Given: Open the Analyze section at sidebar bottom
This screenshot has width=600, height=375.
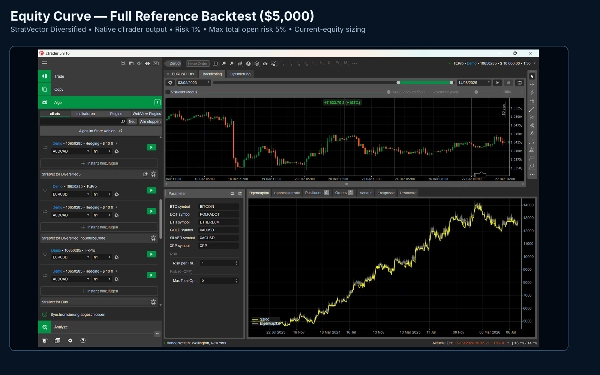Looking at the screenshot, I should [100, 327].
